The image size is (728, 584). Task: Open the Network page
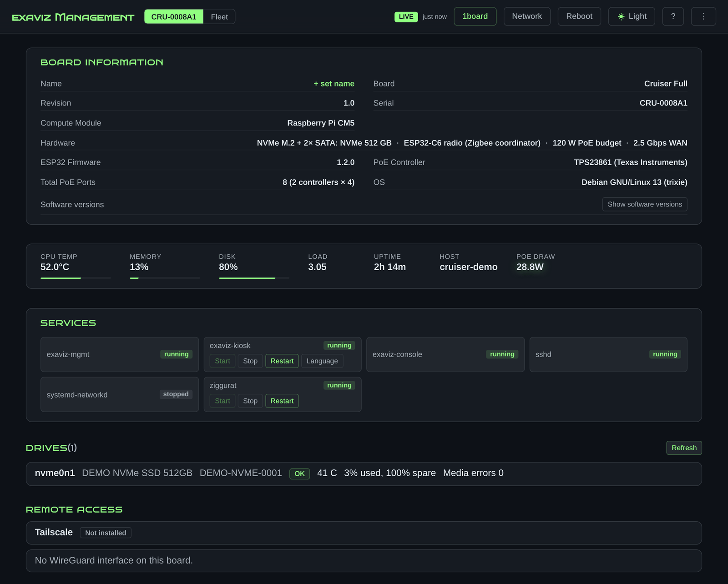coord(527,16)
